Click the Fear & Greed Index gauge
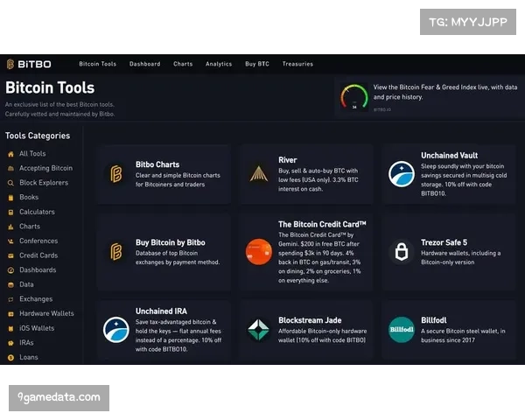This screenshot has width=525, height=420. 354,96
